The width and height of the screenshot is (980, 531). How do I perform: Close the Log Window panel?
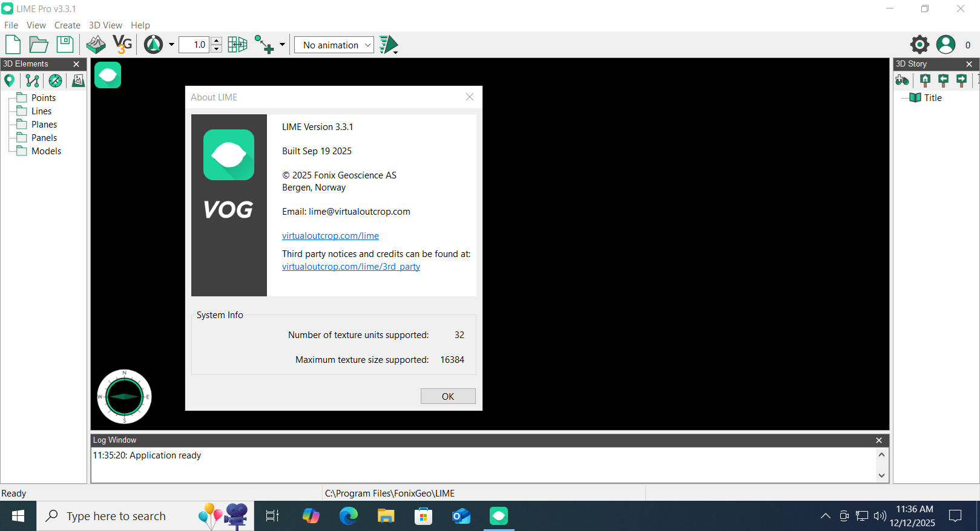879,440
